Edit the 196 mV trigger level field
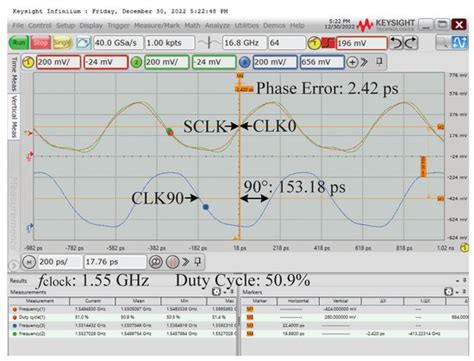The width and height of the screenshot is (474, 361). pos(362,43)
